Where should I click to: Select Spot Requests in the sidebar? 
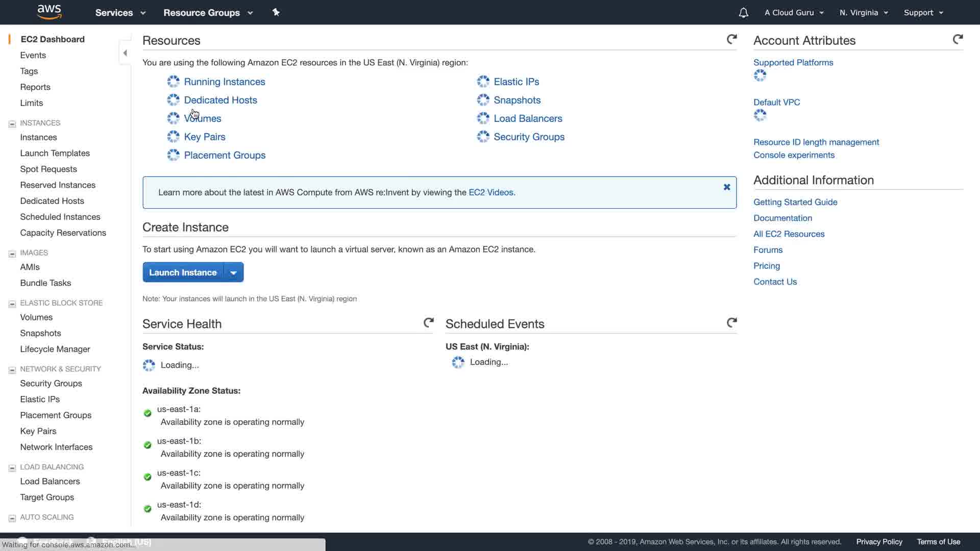[48, 169]
